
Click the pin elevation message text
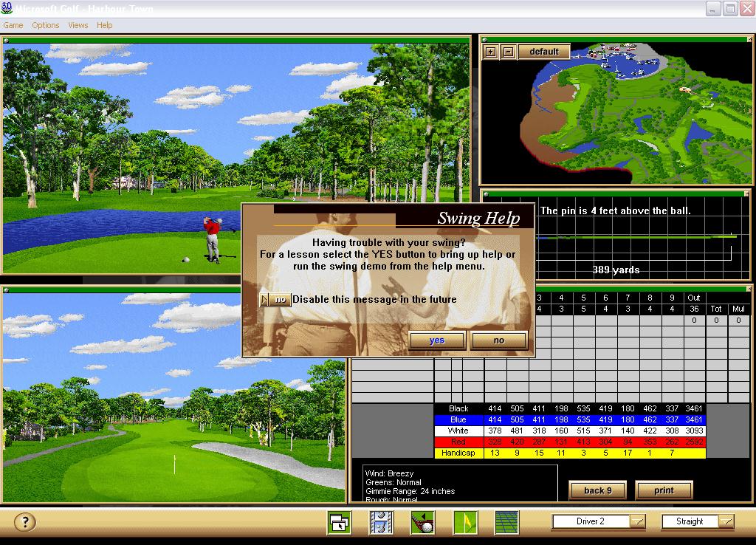click(616, 210)
